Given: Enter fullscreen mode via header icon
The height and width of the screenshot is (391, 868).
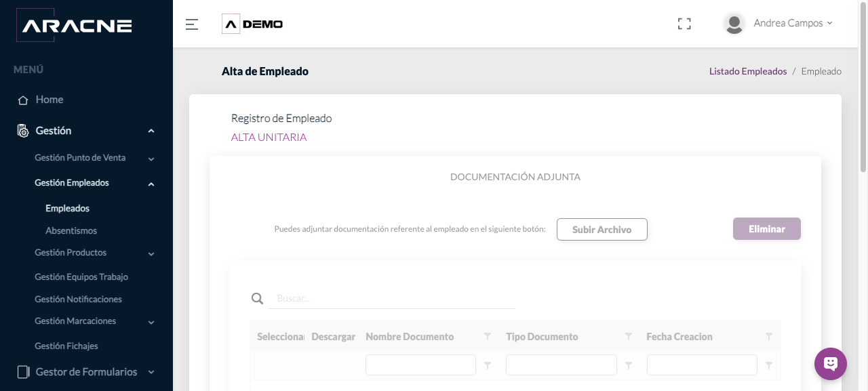Looking at the screenshot, I should [684, 24].
